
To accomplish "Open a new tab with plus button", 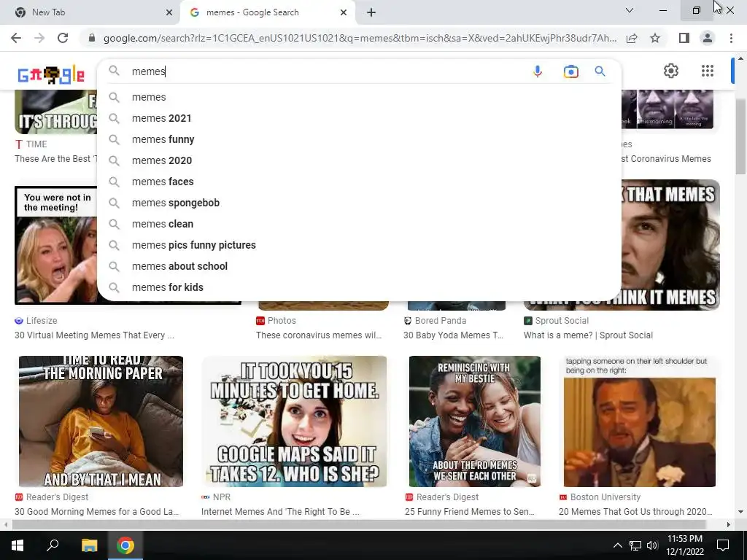I will [x=371, y=12].
